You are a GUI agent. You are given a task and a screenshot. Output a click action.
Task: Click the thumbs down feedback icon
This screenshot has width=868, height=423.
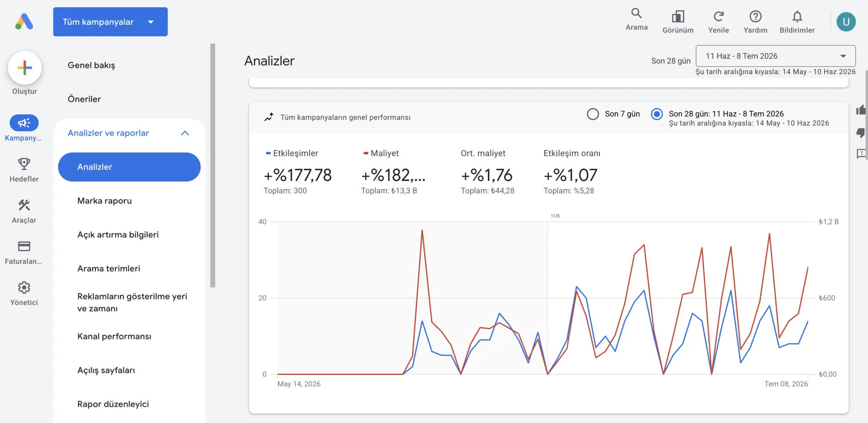coord(861,132)
